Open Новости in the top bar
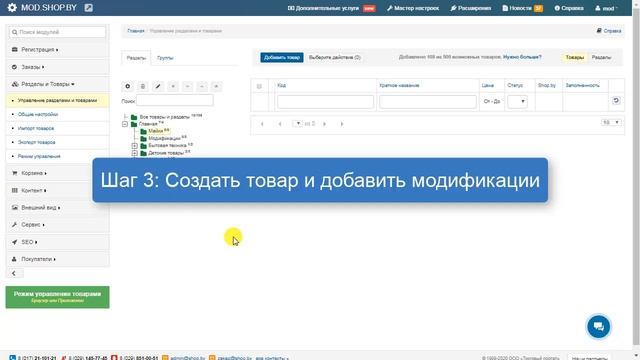 coord(522,8)
